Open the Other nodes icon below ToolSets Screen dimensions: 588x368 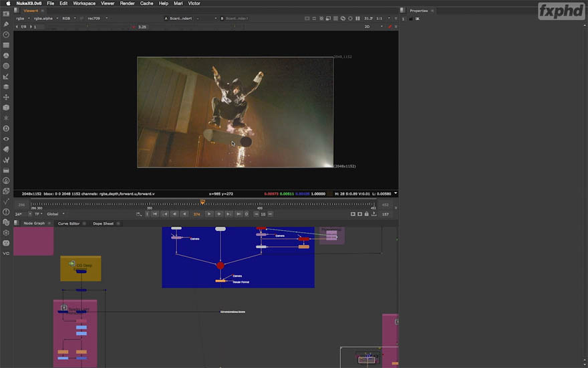tap(6, 171)
